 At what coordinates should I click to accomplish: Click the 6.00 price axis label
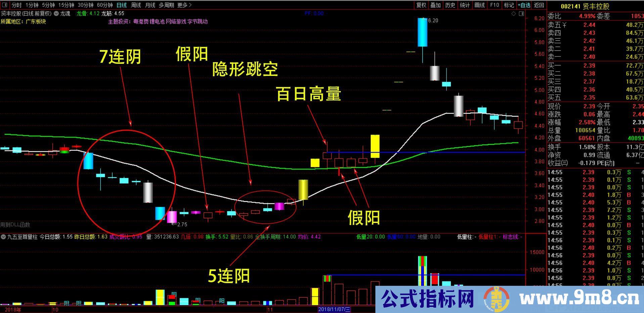pyautogui.click(x=539, y=30)
